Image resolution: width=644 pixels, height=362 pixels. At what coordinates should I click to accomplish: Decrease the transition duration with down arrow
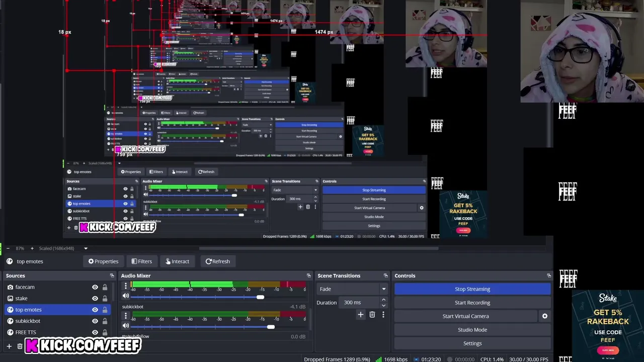coord(383,305)
